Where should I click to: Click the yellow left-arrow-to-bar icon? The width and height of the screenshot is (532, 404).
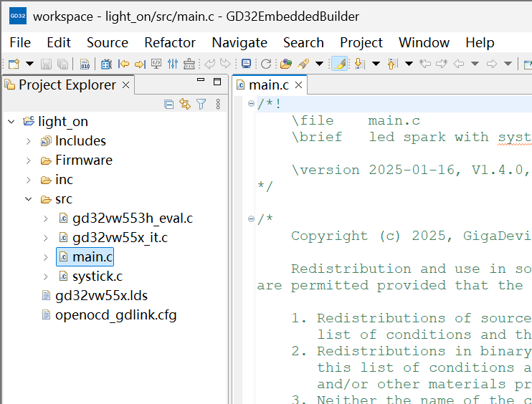coord(123,64)
